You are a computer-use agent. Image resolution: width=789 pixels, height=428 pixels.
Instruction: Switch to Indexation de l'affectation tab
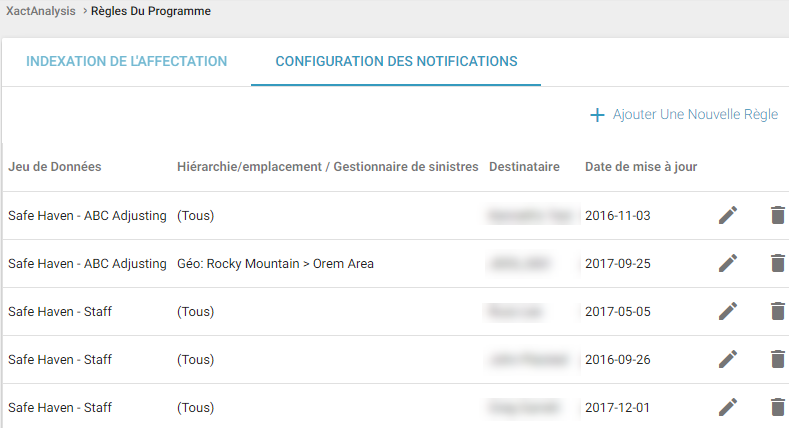click(x=127, y=61)
